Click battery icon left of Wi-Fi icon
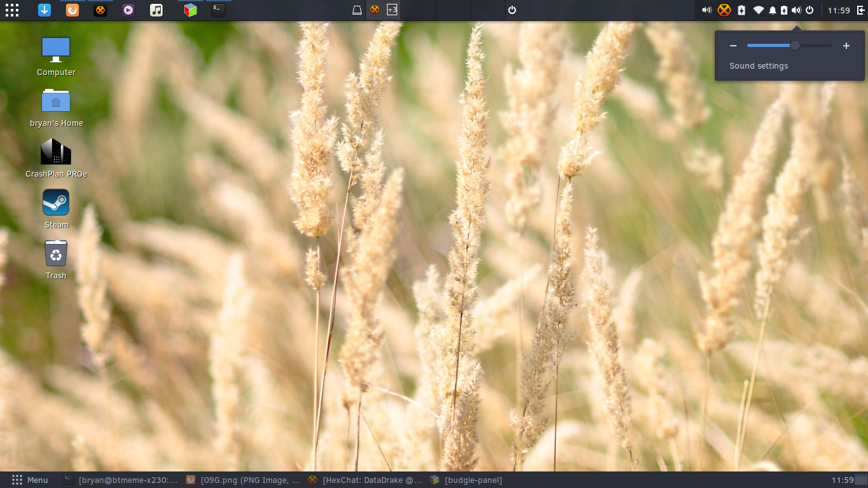 click(x=742, y=10)
